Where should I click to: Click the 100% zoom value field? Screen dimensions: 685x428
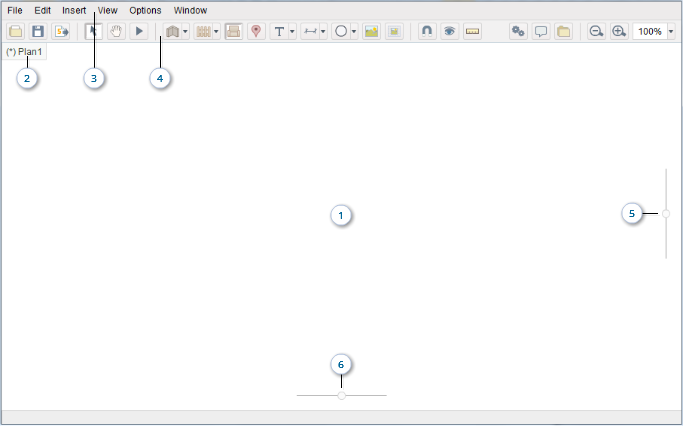click(650, 31)
